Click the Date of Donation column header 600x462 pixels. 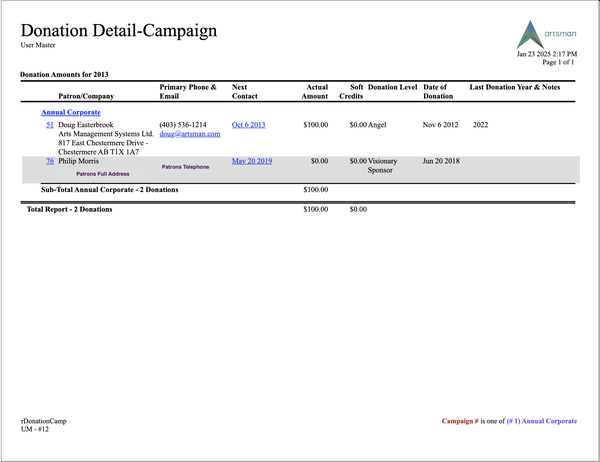438,91
